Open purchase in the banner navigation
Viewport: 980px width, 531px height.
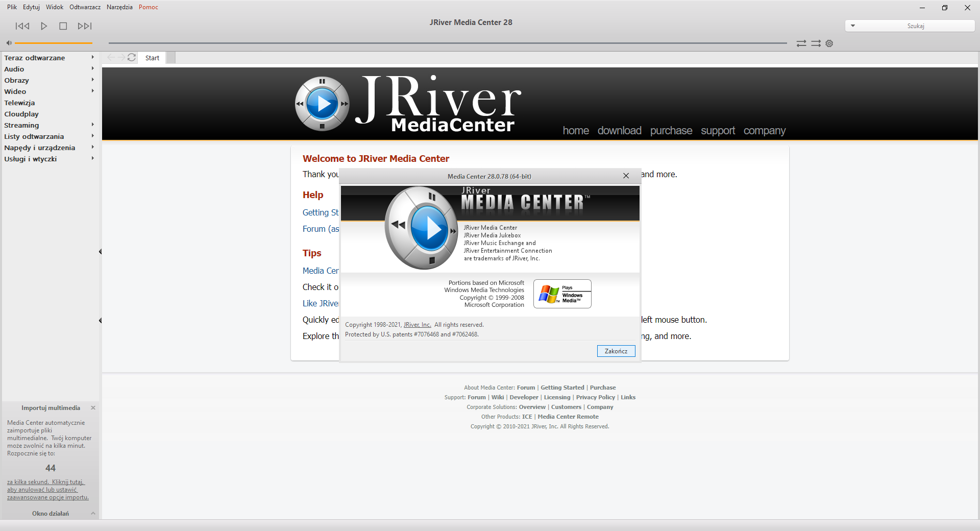point(671,131)
